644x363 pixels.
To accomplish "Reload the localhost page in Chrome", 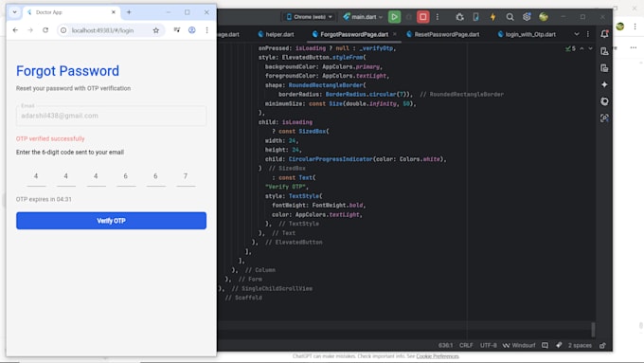I will tap(45, 30).
